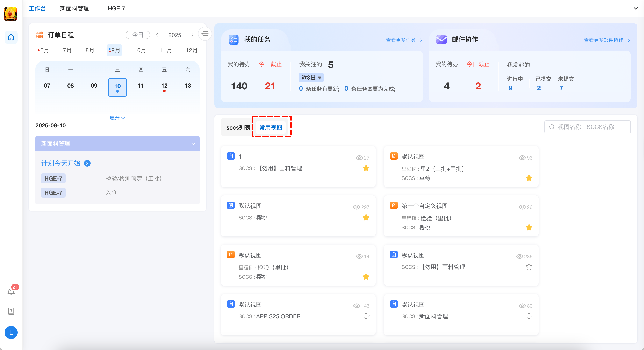Favorite the APP S25 ORDER view star
644x350 pixels.
tap(366, 316)
